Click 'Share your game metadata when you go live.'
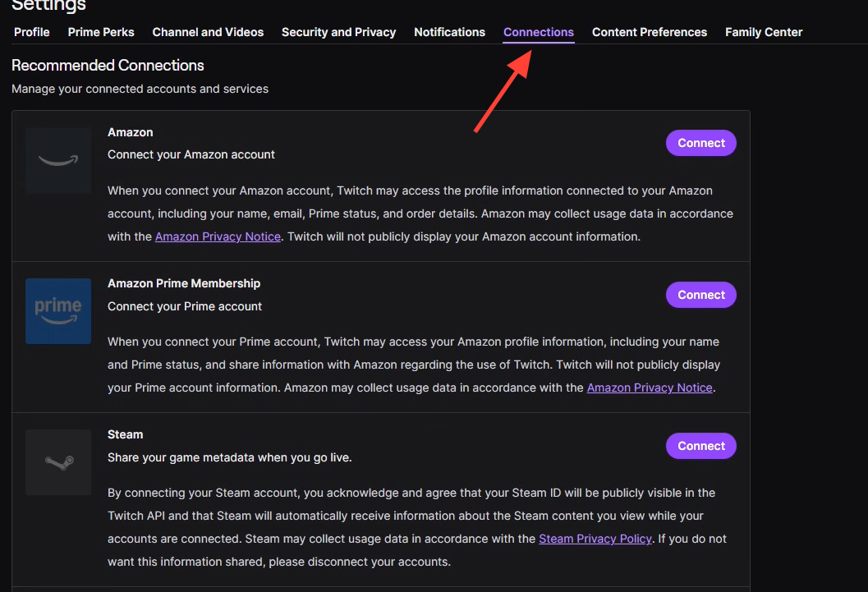 tap(230, 457)
